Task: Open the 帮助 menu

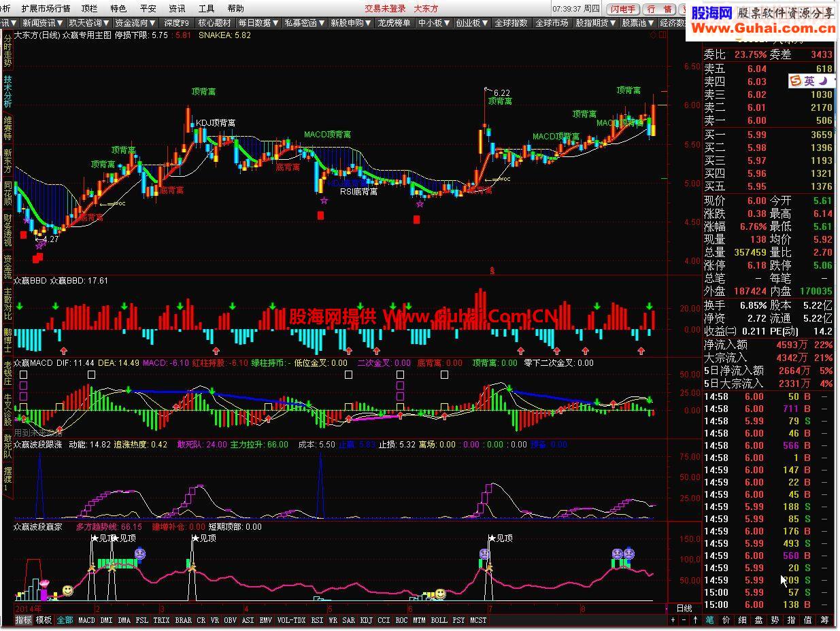Action: coord(235,9)
